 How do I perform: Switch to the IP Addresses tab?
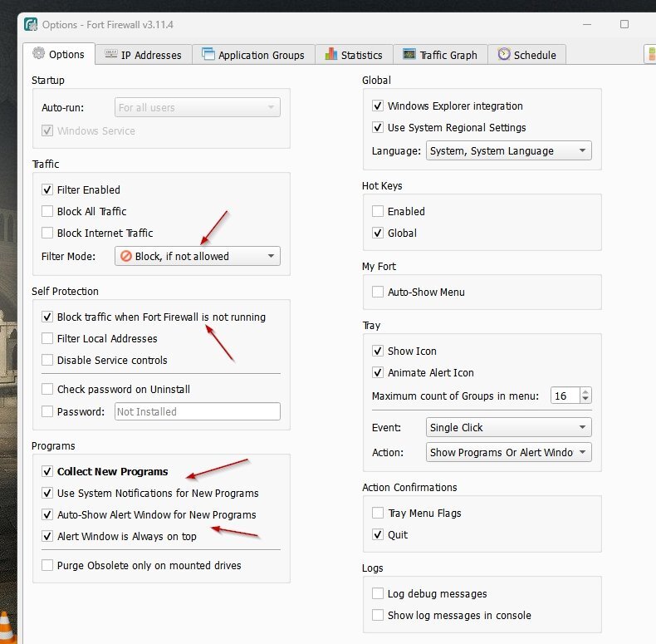(144, 55)
